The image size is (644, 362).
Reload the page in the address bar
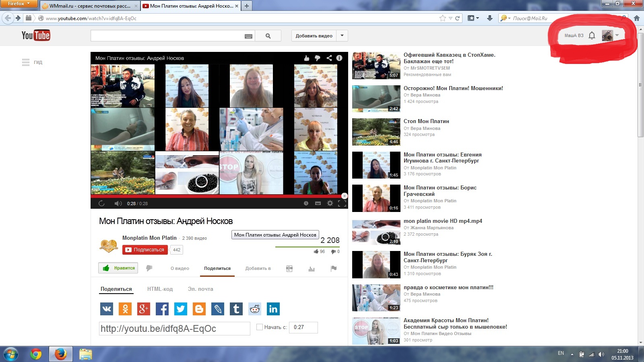coord(457,18)
